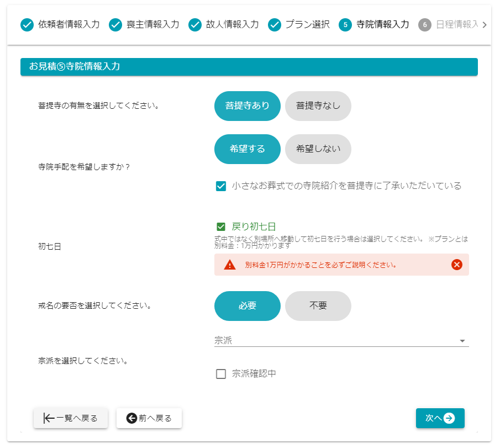
Task: Toggle the 宗派確認中 checkbox
Action: (x=221, y=374)
